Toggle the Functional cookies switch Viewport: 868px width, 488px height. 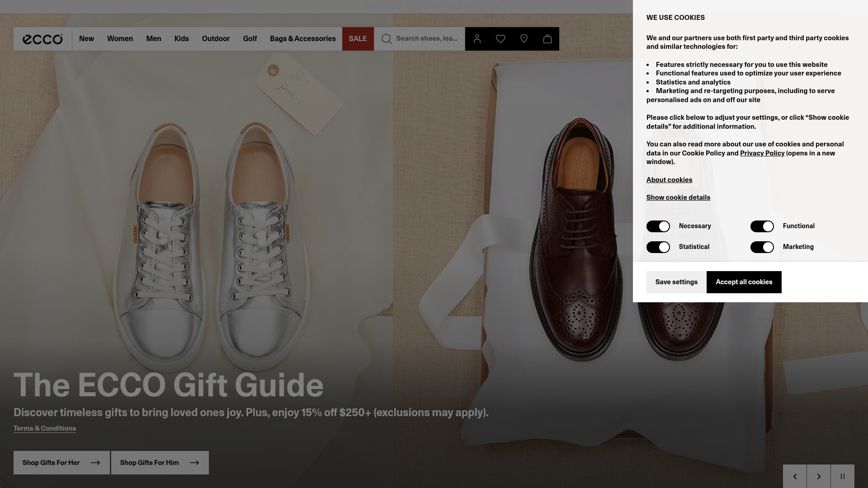[762, 226]
